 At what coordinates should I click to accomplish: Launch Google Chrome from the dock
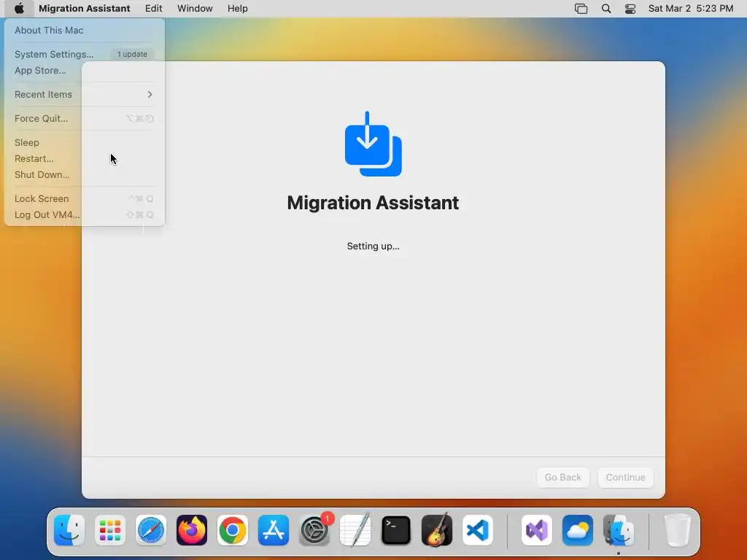tap(233, 530)
